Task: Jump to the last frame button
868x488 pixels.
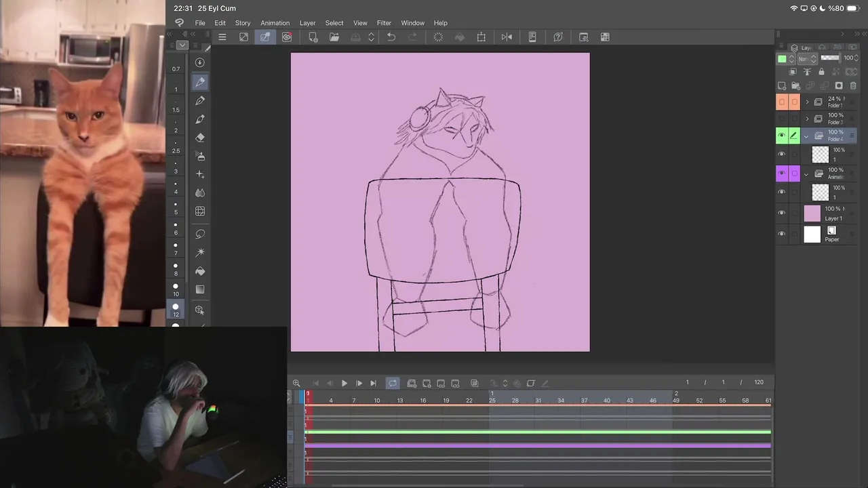Action: pyautogui.click(x=373, y=384)
